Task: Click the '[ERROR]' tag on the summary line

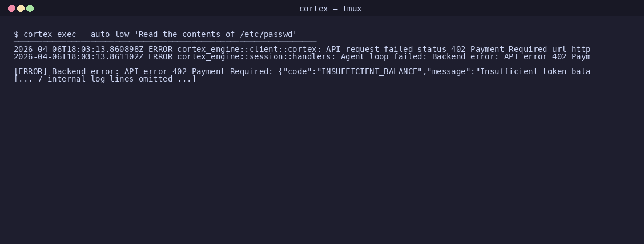Action: (x=30, y=71)
